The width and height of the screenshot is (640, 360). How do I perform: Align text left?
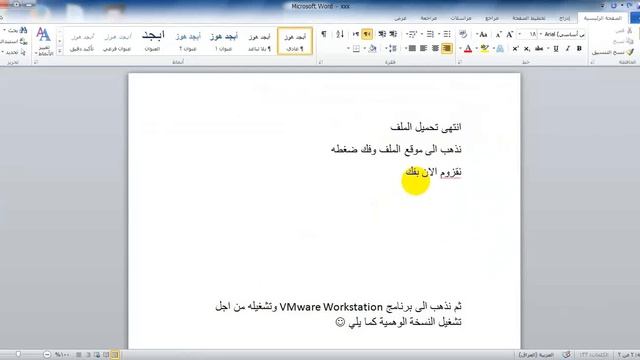pyautogui.click(x=424, y=49)
